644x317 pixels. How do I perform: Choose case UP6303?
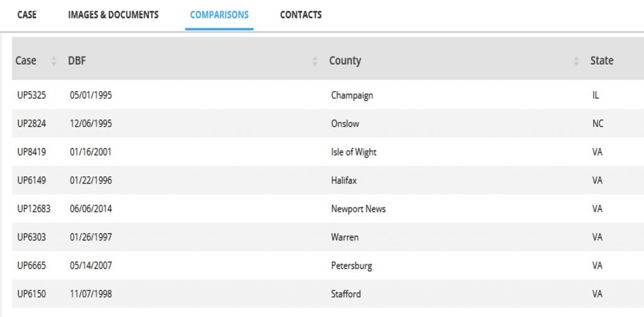[31, 237]
